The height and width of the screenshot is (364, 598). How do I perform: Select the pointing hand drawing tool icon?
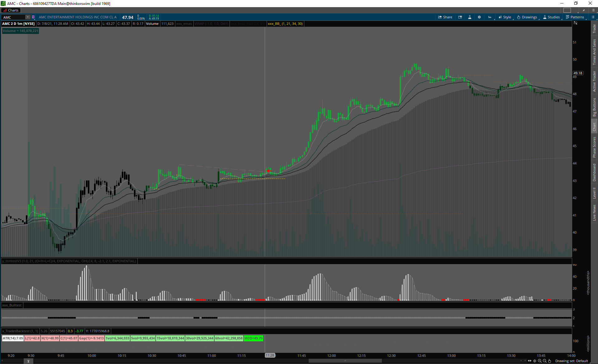point(550,361)
